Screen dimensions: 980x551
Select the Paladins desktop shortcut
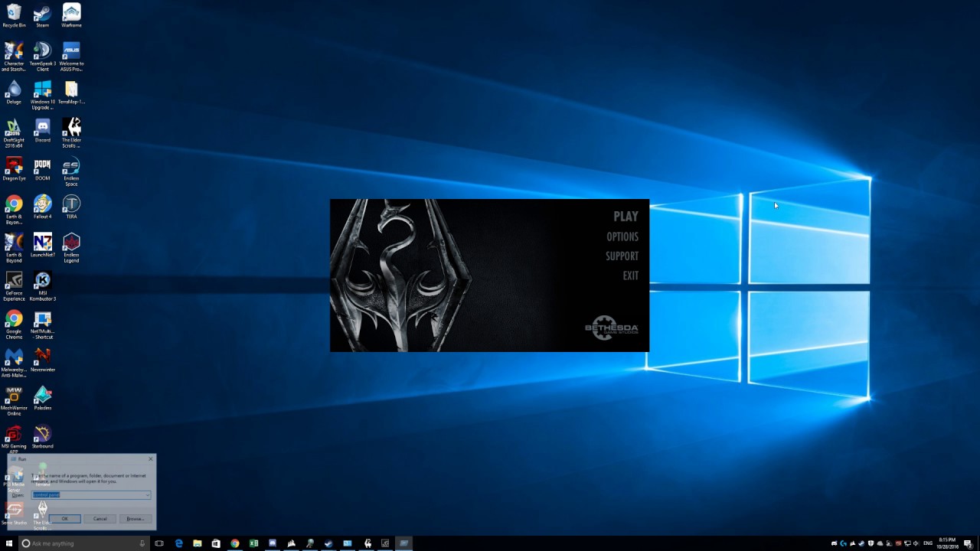click(42, 398)
